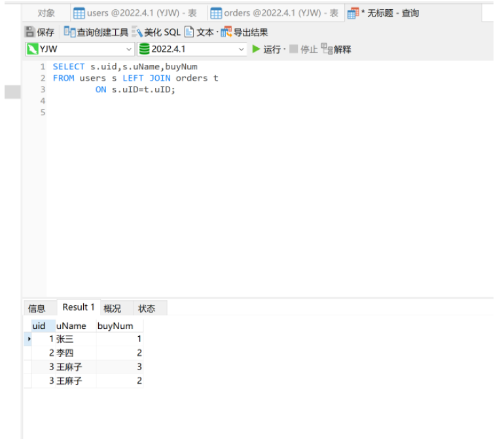The height and width of the screenshot is (439, 504).
Task: Select the cell containing 李四
Action: pyautogui.click(x=76, y=353)
